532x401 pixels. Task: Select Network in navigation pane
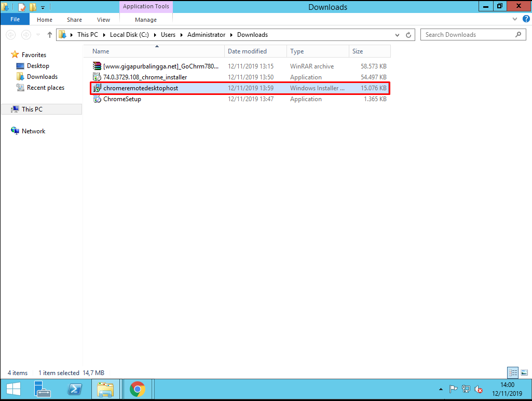pyautogui.click(x=33, y=131)
